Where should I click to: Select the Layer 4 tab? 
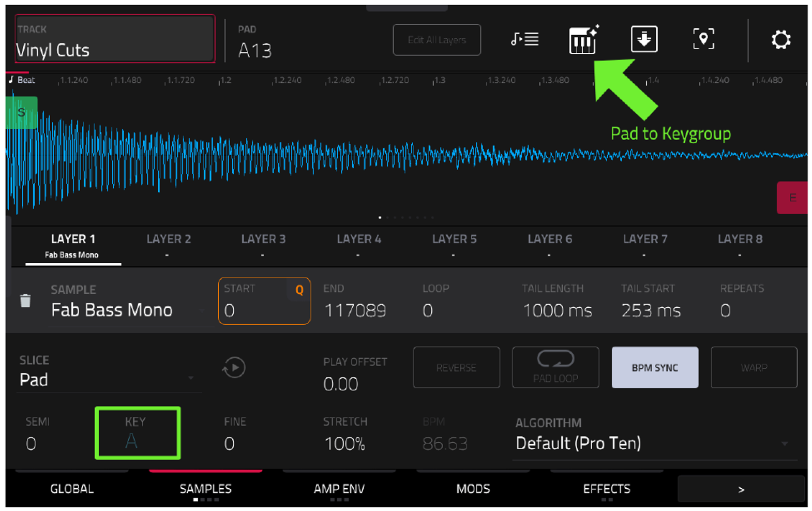pos(359,246)
